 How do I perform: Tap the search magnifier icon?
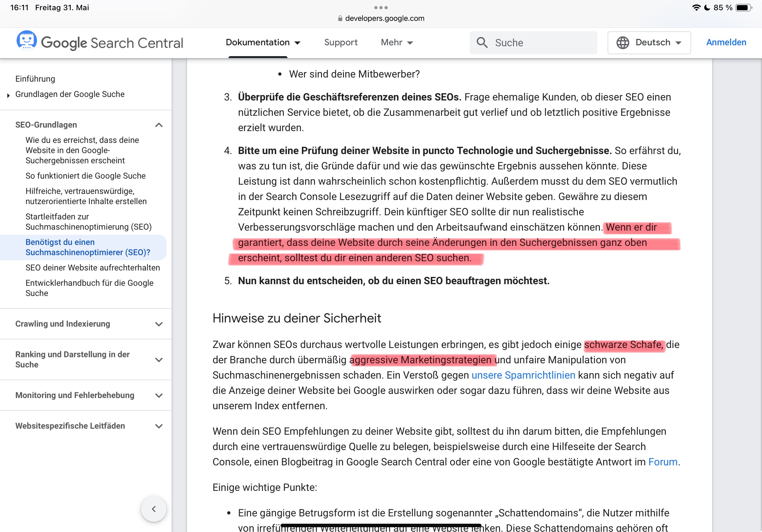(x=482, y=42)
